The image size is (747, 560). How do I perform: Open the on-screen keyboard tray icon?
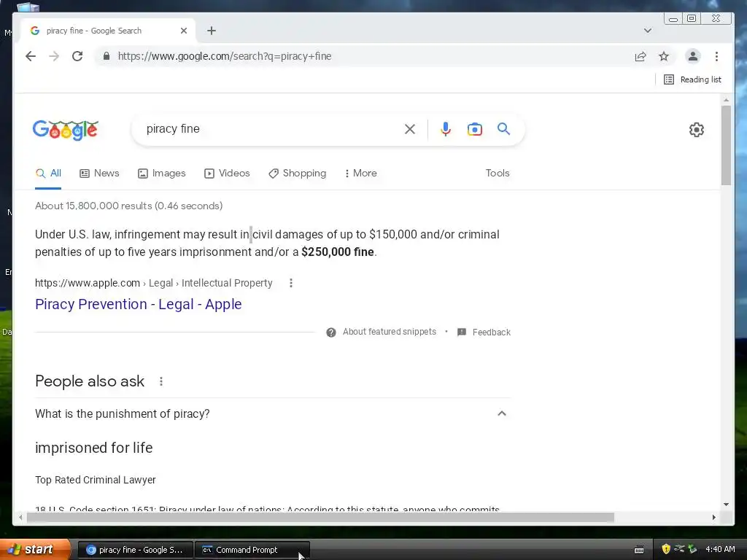tap(639, 550)
